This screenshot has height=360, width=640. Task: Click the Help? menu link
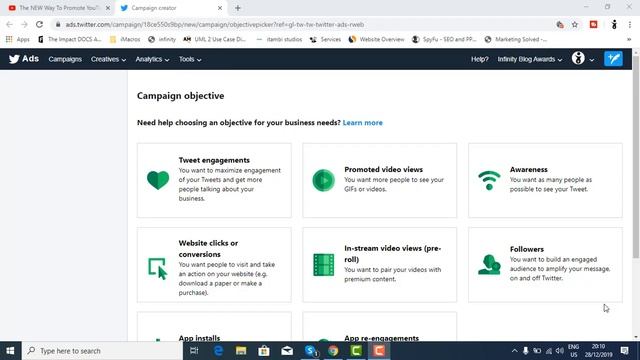coord(480,59)
